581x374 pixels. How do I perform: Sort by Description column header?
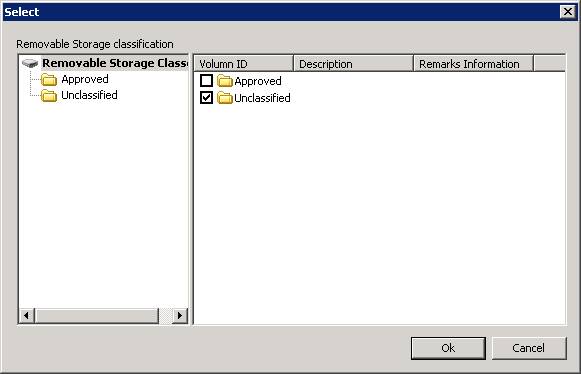tap(353, 64)
